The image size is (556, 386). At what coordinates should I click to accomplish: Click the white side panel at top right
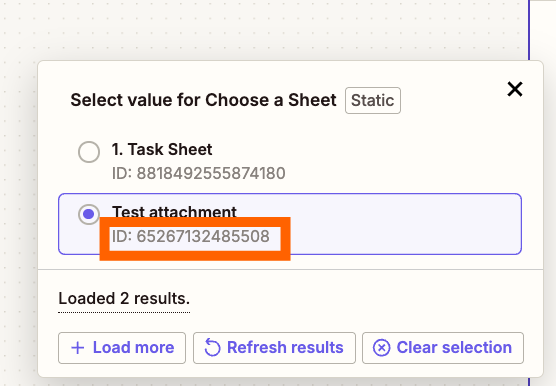click(x=543, y=28)
